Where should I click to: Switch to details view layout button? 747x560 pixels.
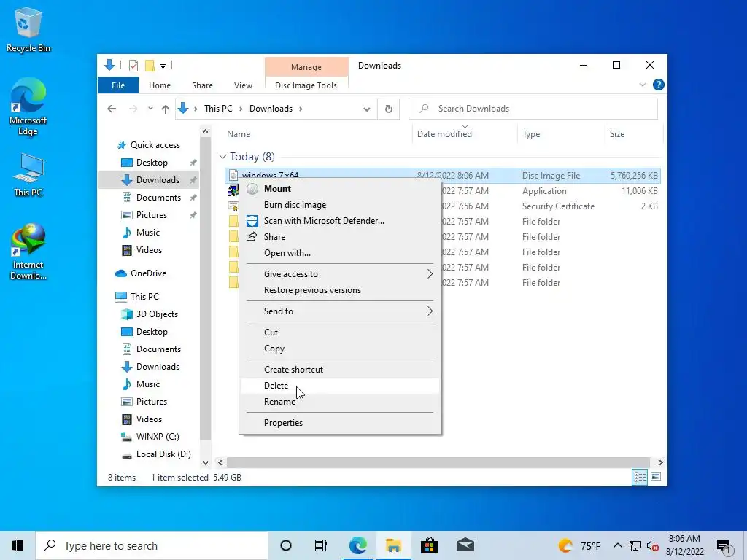[640, 477]
